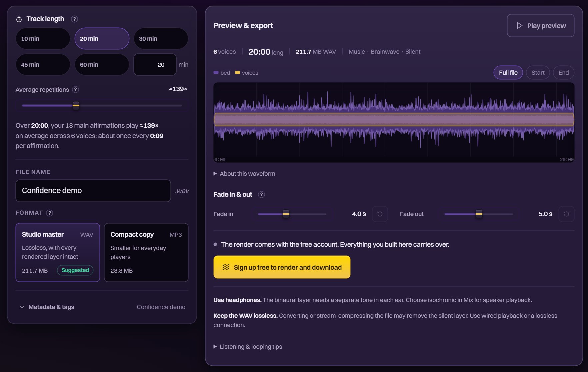The width and height of the screenshot is (588, 372).
Task: Switch the waveform view to Start
Action: click(x=538, y=73)
